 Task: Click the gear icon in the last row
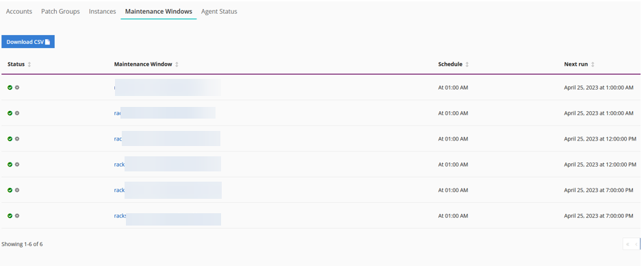[17, 216]
